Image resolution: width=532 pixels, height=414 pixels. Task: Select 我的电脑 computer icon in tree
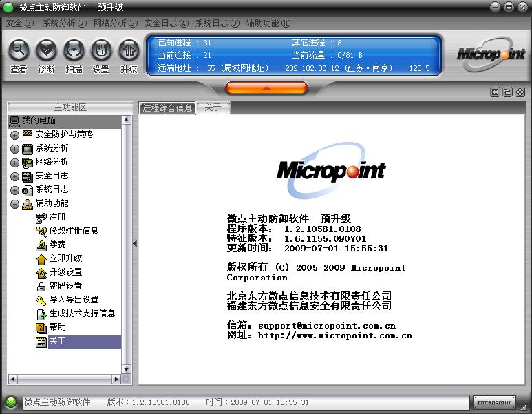pos(14,121)
